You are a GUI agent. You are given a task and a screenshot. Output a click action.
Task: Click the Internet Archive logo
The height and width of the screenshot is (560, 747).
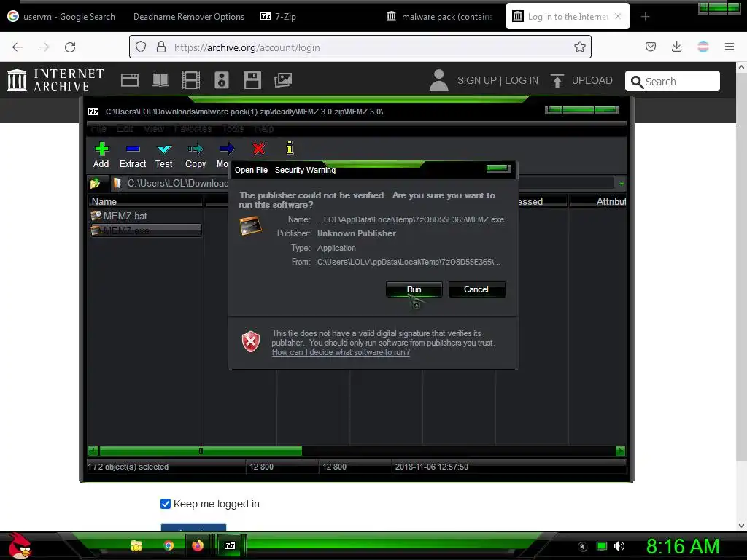(55, 80)
